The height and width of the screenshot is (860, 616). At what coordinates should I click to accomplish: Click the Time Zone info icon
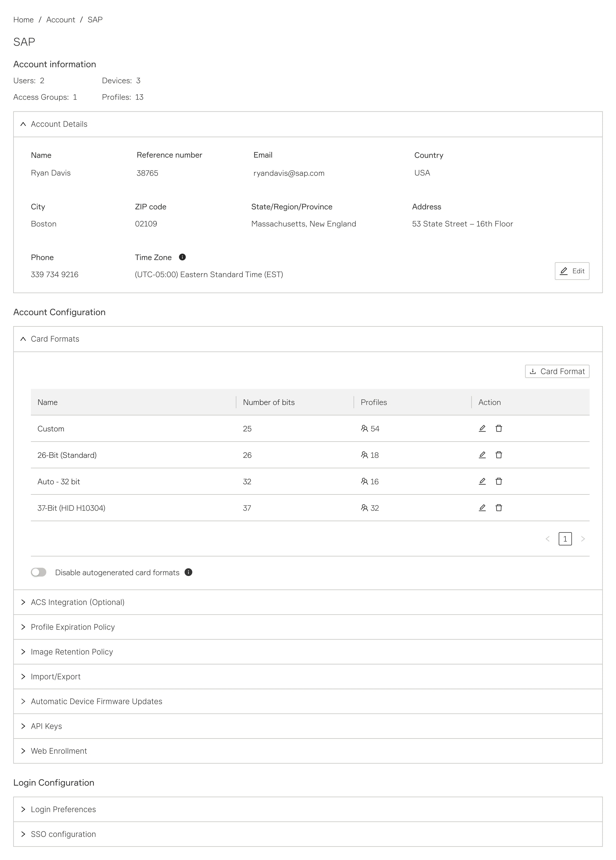(x=182, y=257)
